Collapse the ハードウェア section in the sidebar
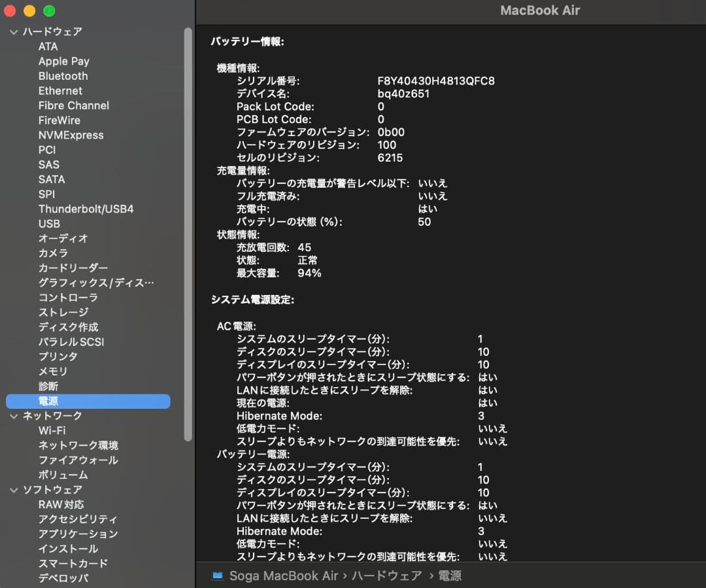 click(14, 31)
